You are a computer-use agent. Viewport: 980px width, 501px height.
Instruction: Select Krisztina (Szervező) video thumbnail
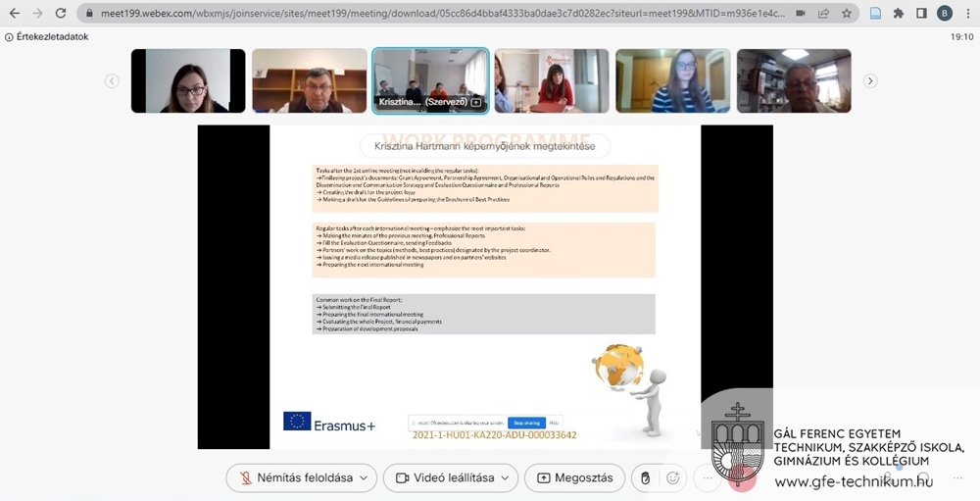[430, 80]
